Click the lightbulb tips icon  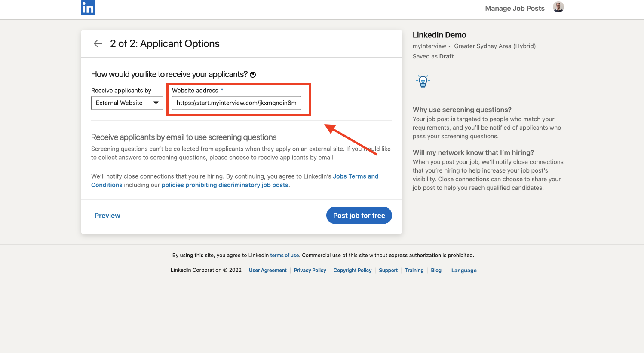click(x=423, y=81)
